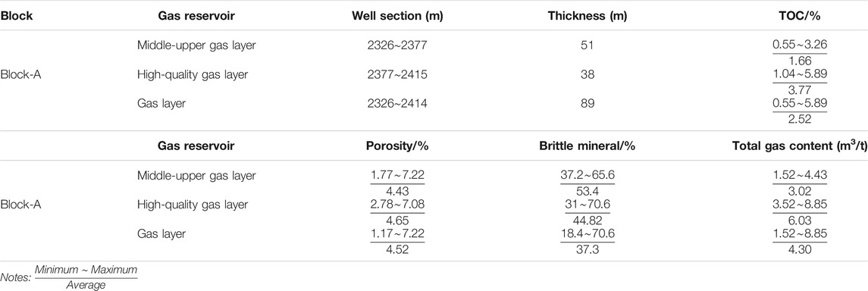Click High-quality gas layer in upper table

tap(192, 75)
